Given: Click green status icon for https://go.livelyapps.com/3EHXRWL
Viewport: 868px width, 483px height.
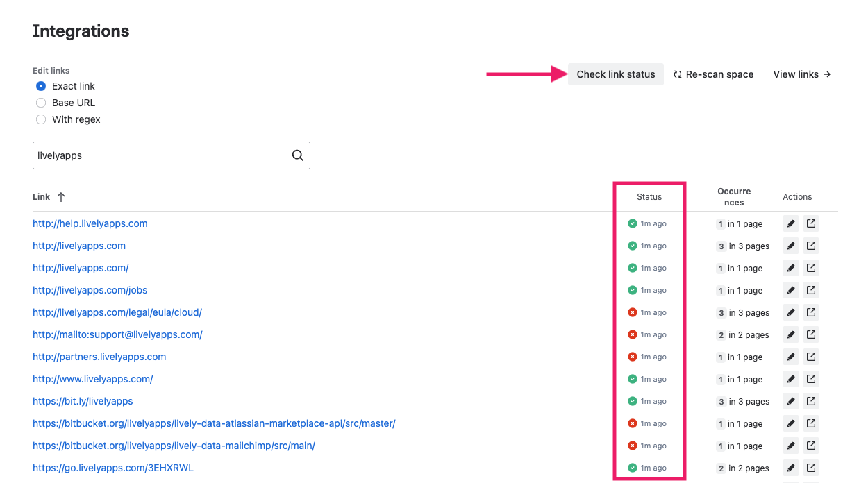Looking at the screenshot, I should (x=633, y=468).
